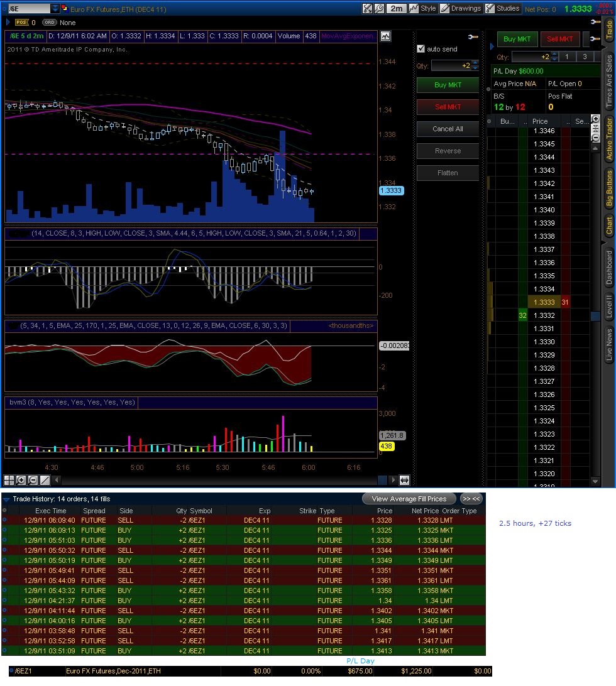Click the zoom in magnifier below the chart
The image size is (616, 686).
(x=21, y=480)
